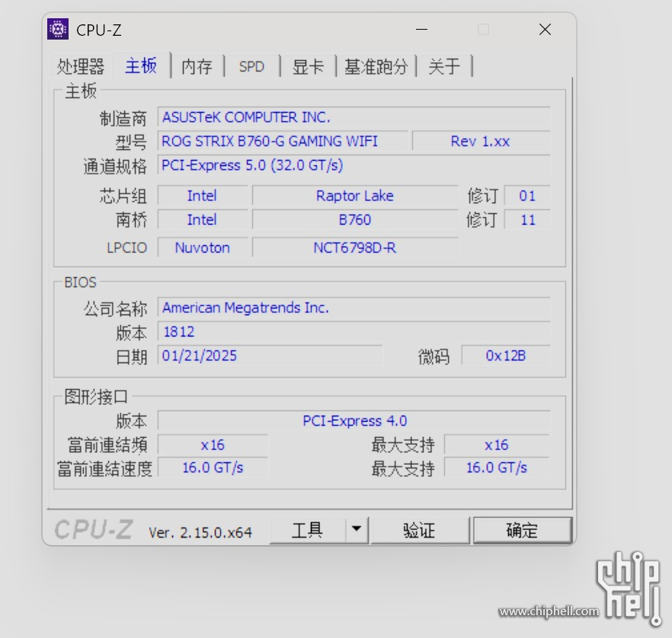
Task: Go to the 关于 tab
Action: click(444, 66)
